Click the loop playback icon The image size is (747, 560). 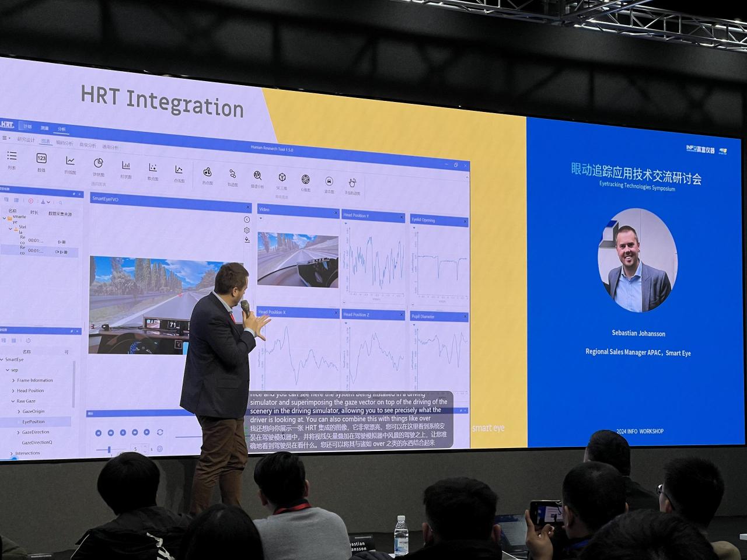160,432
